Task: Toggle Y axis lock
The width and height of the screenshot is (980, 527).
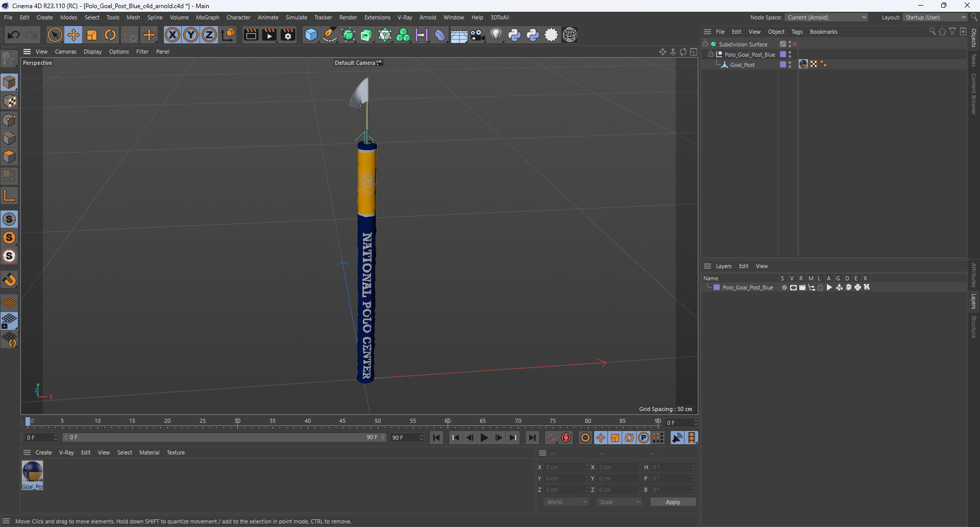Action: tap(191, 35)
